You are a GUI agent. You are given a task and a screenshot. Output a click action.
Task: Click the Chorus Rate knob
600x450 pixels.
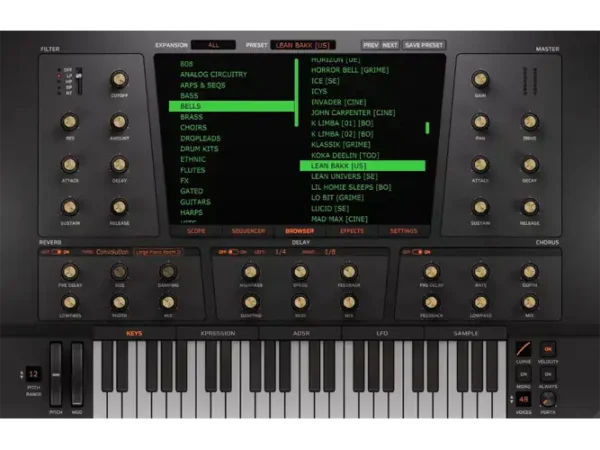pyautogui.click(x=481, y=272)
